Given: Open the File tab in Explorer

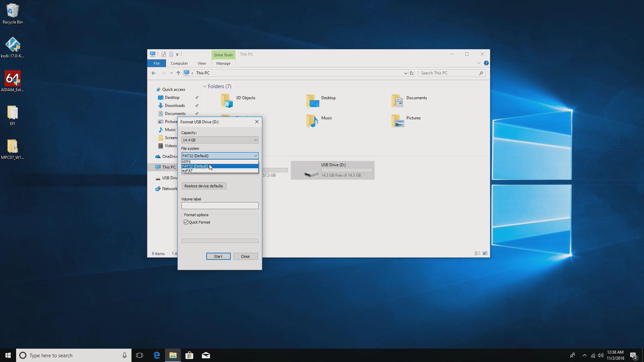Looking at the screenshot, I should [157, 63].
